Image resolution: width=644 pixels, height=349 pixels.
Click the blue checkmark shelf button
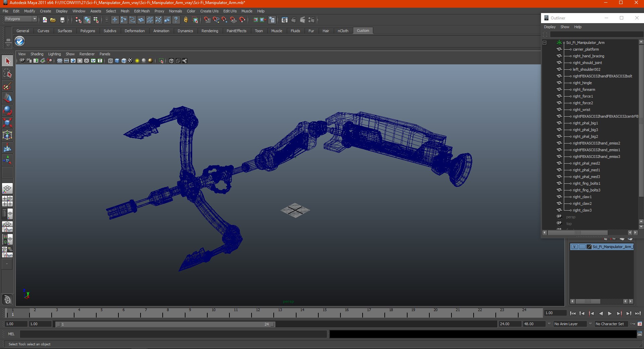click(20, 41)
